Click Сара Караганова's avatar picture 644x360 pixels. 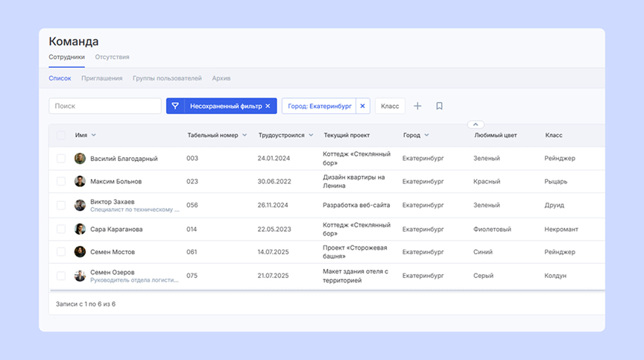coord(80,230)
